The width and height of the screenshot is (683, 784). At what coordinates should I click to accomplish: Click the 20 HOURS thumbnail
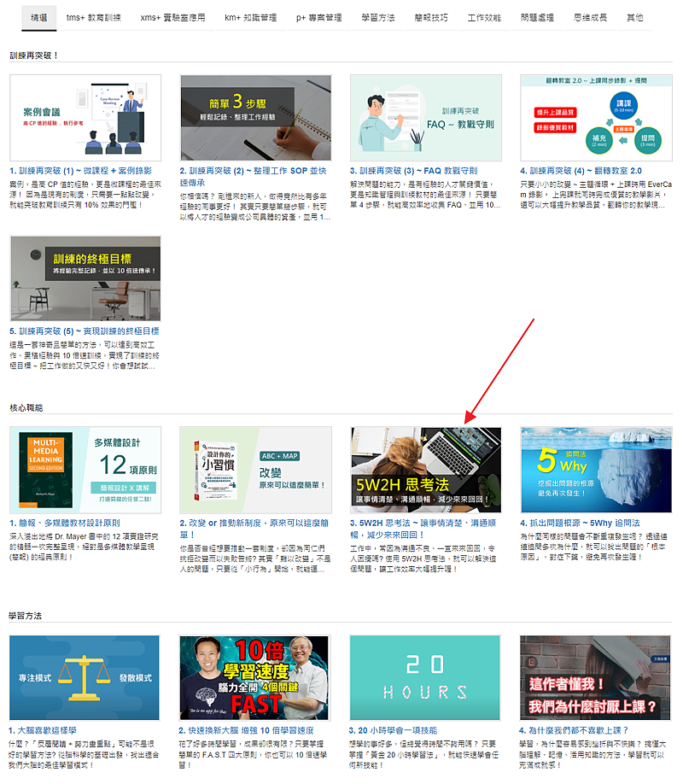click(x=426, y=677)
